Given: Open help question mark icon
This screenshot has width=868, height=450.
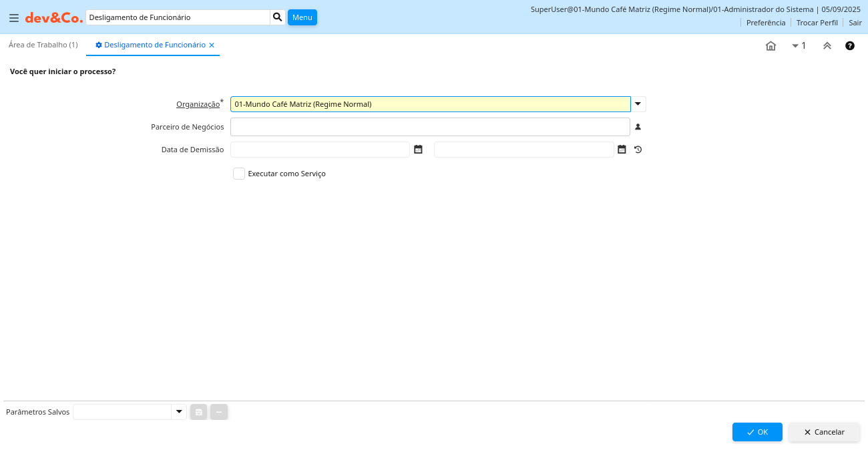Looking at the screenshot, I should pyautogui.click(x=850, y=46).
